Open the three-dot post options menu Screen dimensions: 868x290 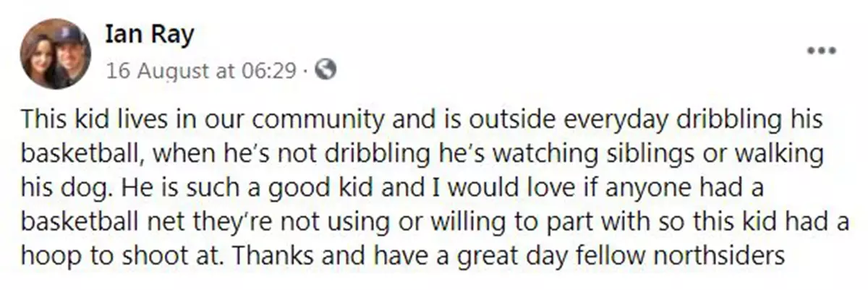pyautogui.click(x=821, y=51)
